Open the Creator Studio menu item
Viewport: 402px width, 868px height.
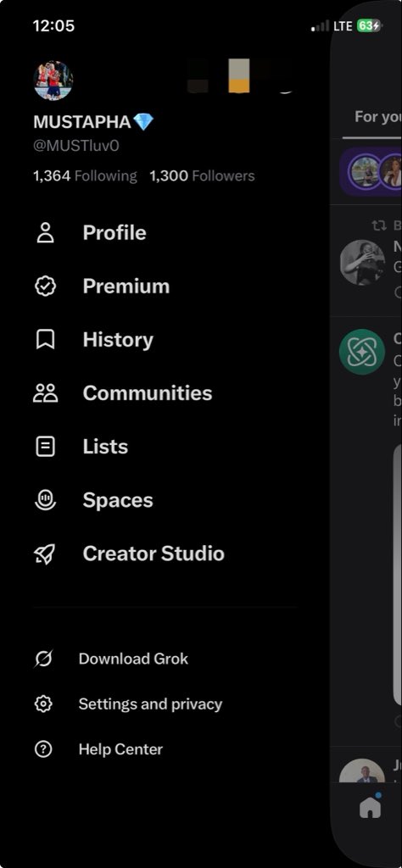(154, 554)
